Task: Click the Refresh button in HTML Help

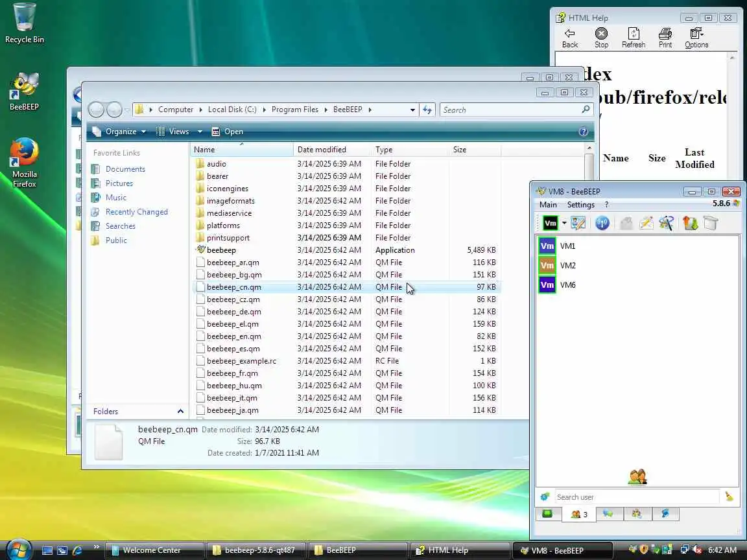Action: coord(633,39)
